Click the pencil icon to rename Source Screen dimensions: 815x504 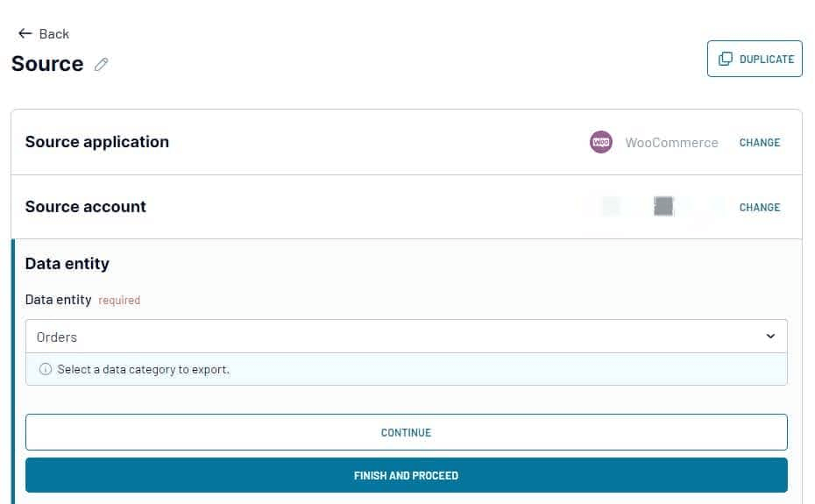tap(102, 64)
